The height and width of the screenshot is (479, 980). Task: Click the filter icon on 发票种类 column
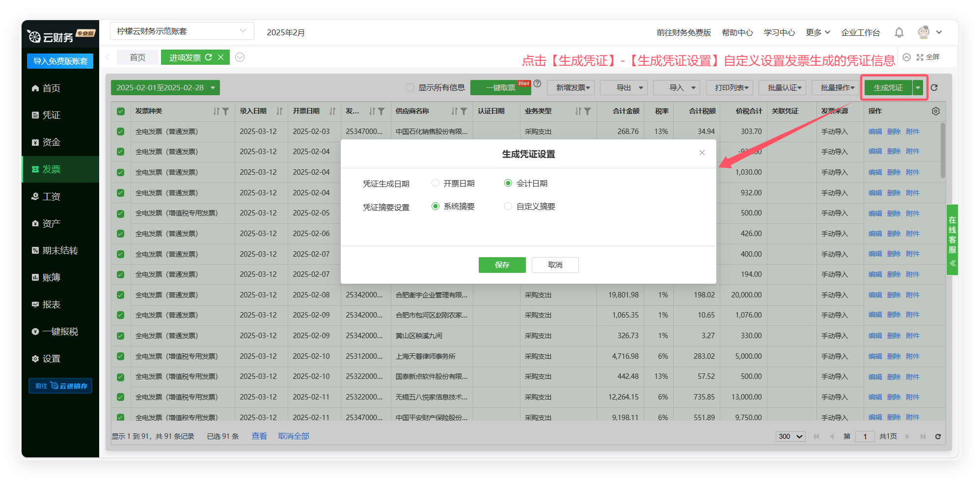coord(226,111)
